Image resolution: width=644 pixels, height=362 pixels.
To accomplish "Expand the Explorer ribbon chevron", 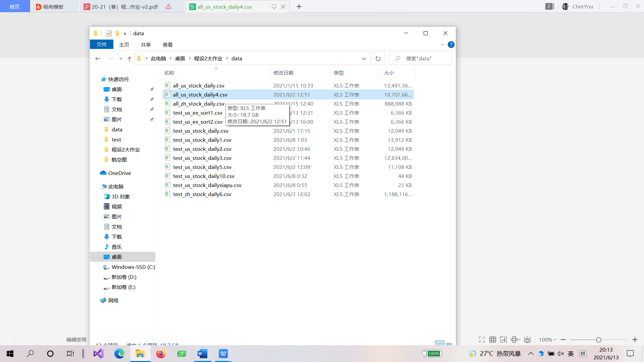I will coord(442,45).
